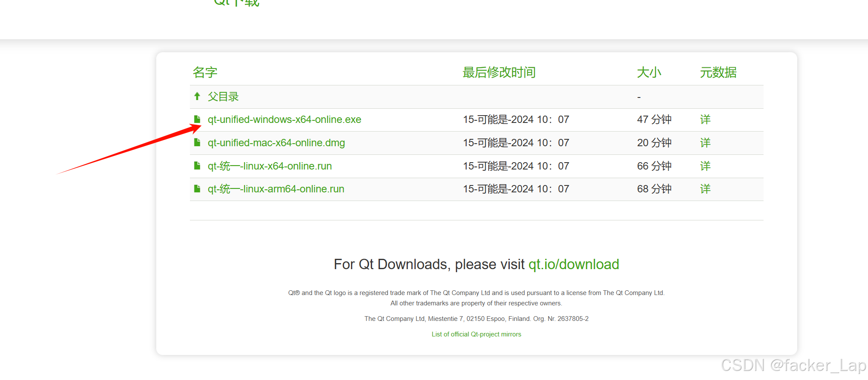The height and width of the screenshot is (380, 868).
Task: Sort by the 大小 column header
Action: coord(649,72)
